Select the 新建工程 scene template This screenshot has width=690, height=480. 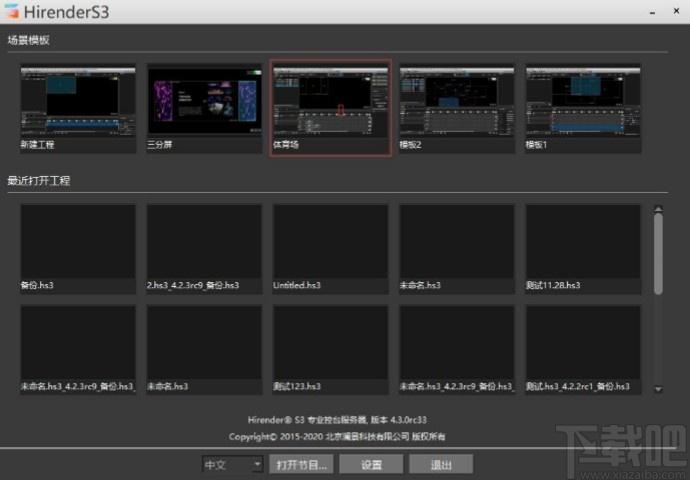pos(78,108)
